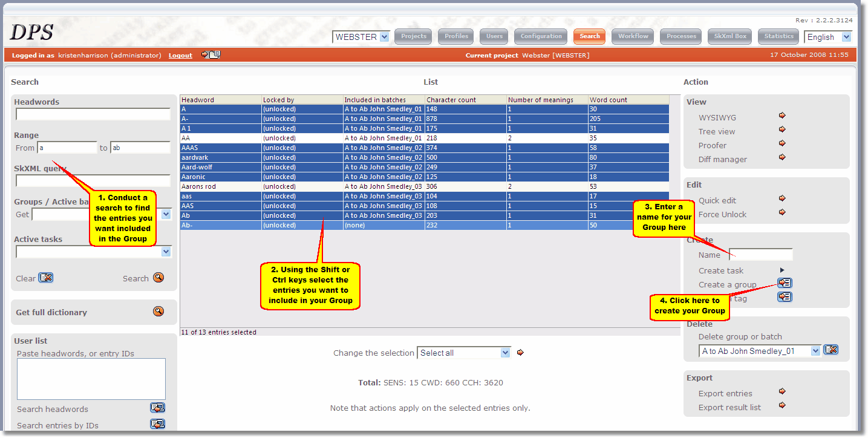Click the Range From input field

tap(67, 148)
